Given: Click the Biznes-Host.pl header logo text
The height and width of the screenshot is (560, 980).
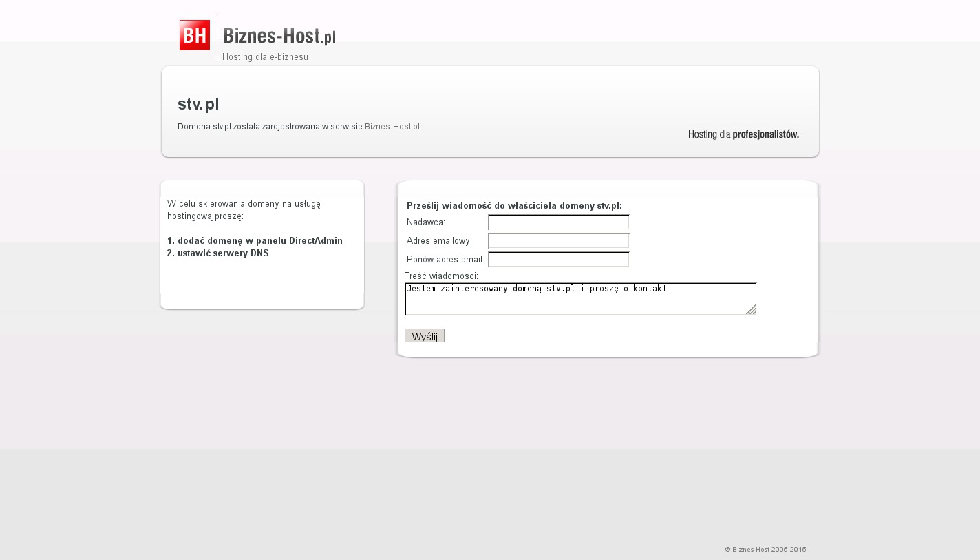Looking at the screenshot, I should point(279,36).
